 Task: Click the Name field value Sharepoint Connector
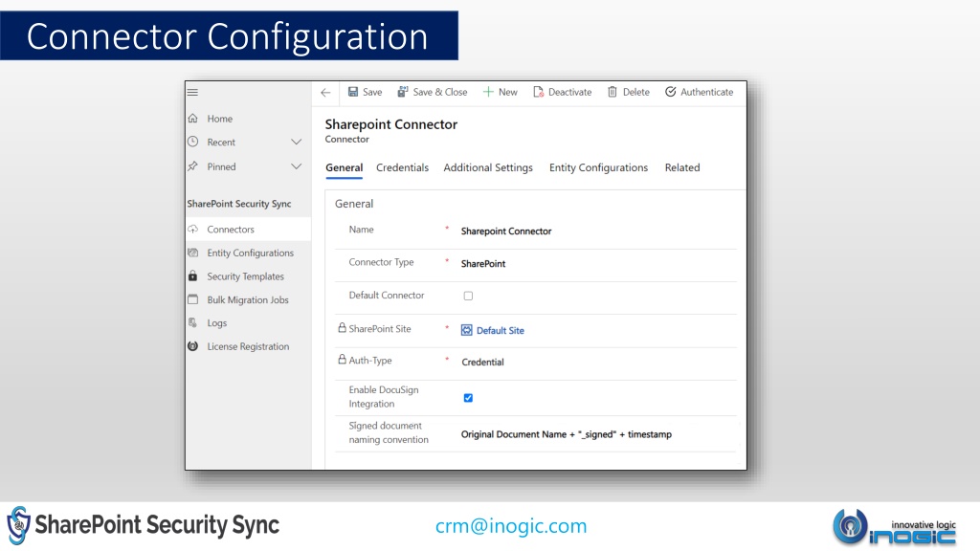[x=506, y=231]
